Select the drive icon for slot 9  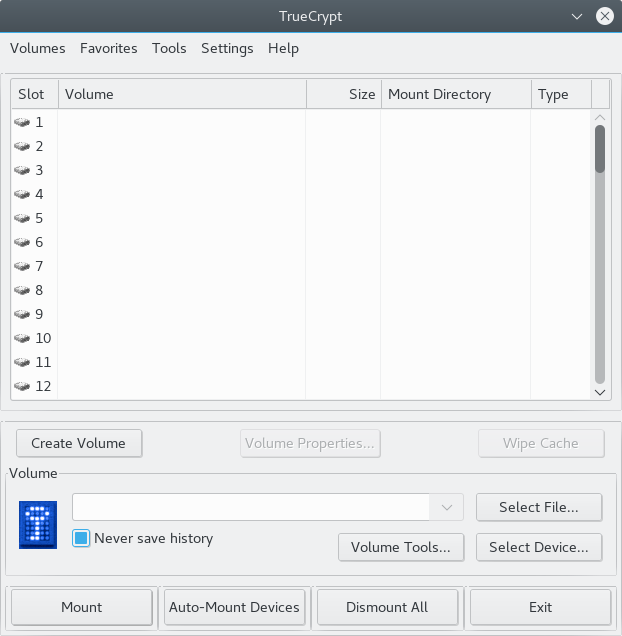pos(22,314)
